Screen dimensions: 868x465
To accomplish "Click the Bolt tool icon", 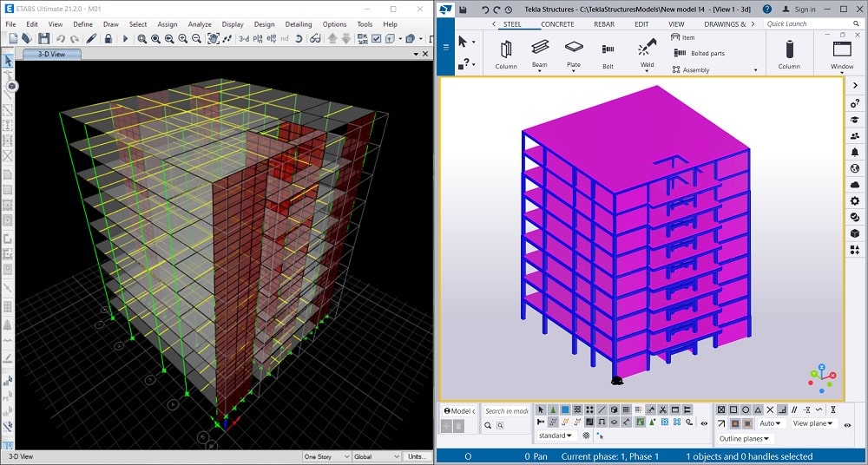I will (x=608, y=50).
